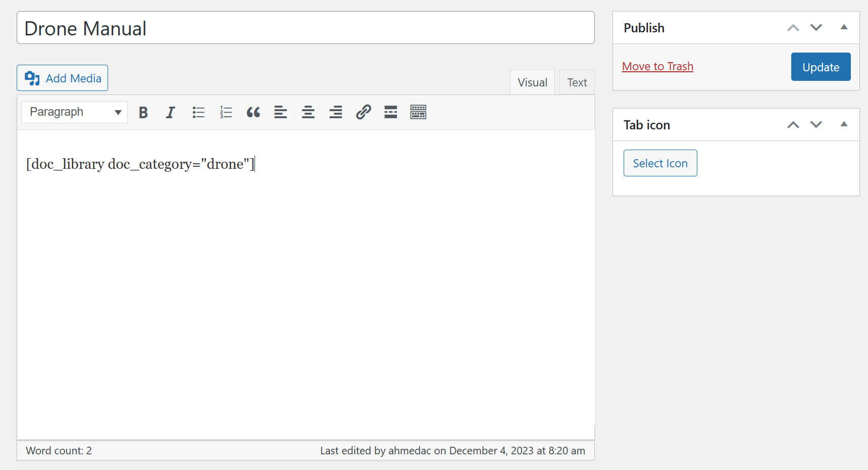Click the Update button to save

point(821,67)
